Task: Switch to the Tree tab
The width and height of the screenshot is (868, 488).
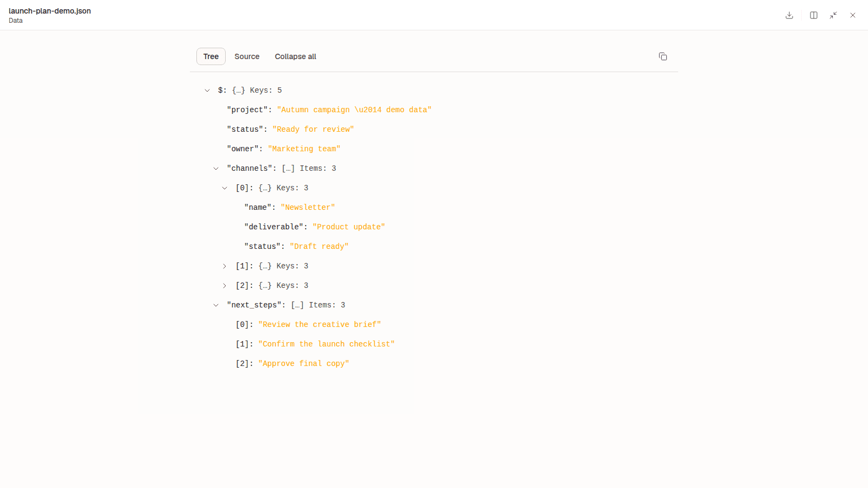Action: coord(211,56)
